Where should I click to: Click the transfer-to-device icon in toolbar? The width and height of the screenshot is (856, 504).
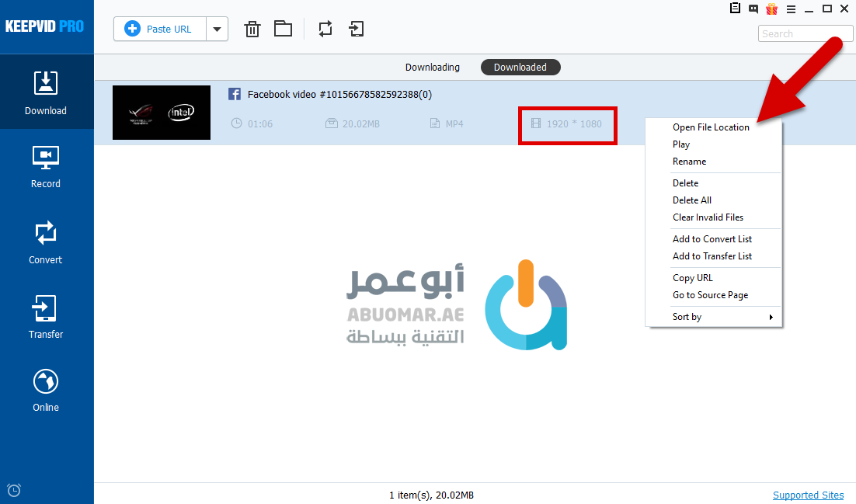pos(357,30)
